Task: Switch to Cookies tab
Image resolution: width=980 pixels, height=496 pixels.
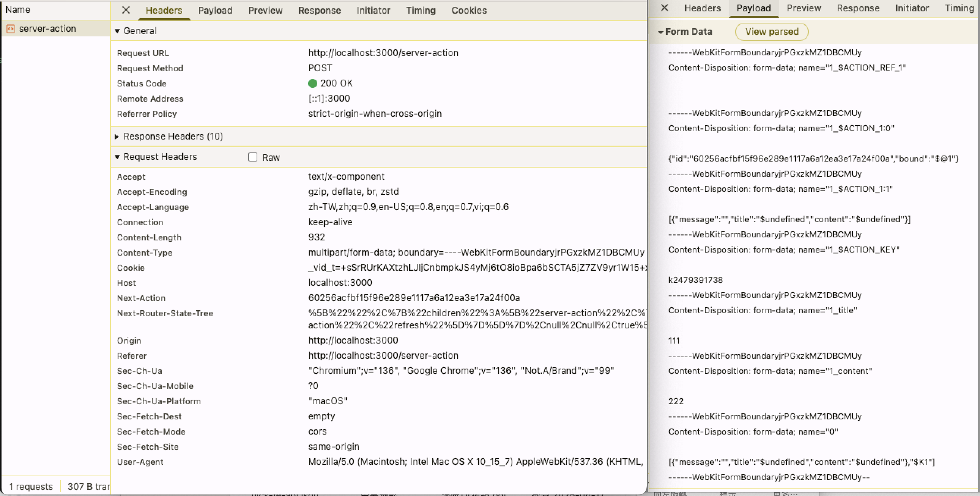Action: (x=469, y=10)
